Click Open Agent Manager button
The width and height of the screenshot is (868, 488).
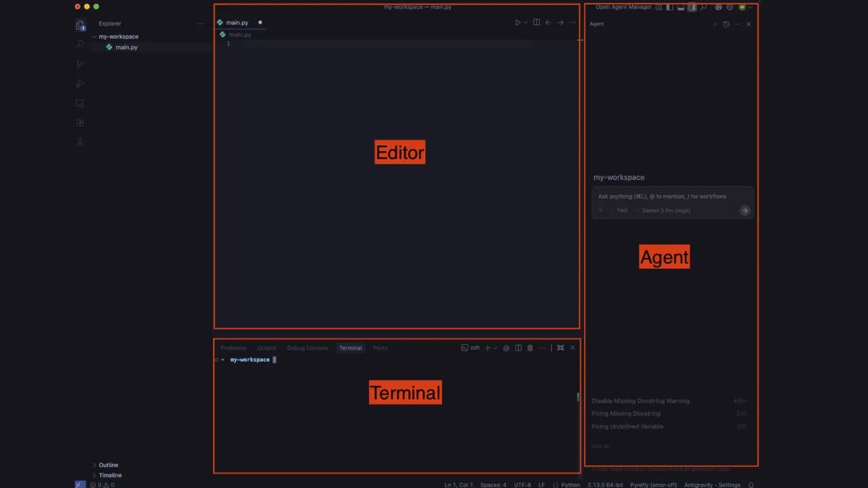(623, 7)
